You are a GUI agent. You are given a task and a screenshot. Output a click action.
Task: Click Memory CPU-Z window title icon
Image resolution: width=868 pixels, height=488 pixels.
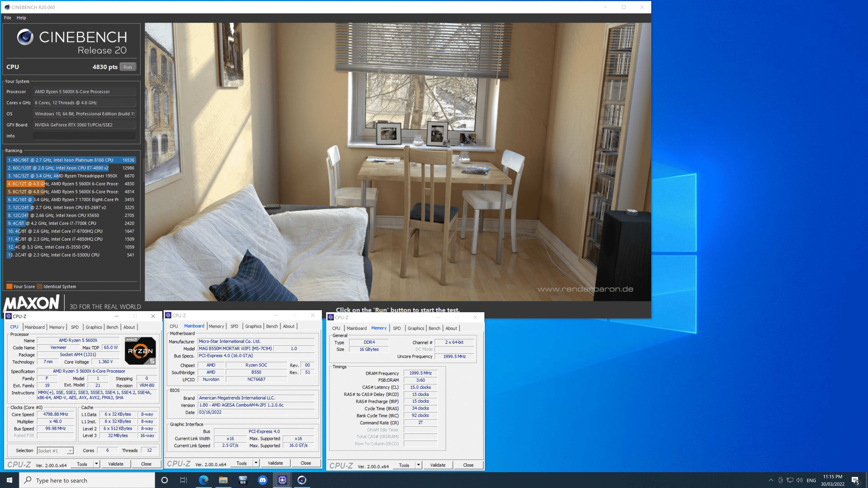(x=330, y=317)
